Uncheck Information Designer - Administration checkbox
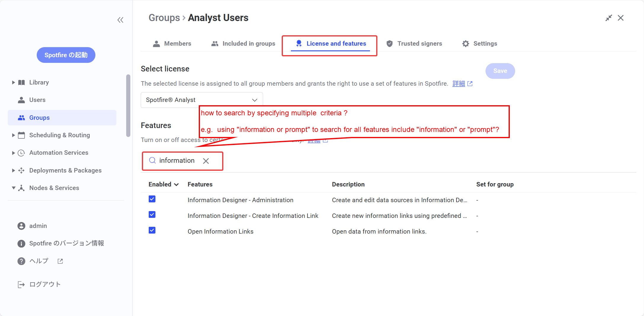644x316 pixels. click(x=152, y=199)
